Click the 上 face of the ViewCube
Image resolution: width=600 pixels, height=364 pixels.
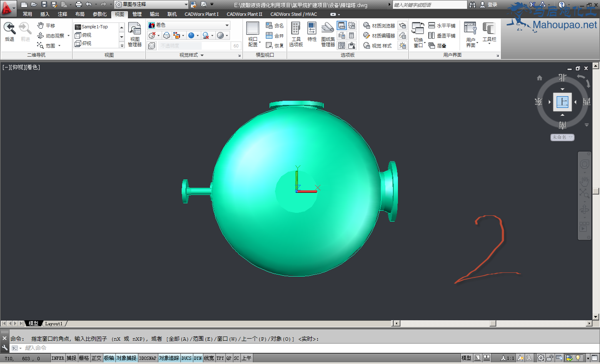coord(562,102)
